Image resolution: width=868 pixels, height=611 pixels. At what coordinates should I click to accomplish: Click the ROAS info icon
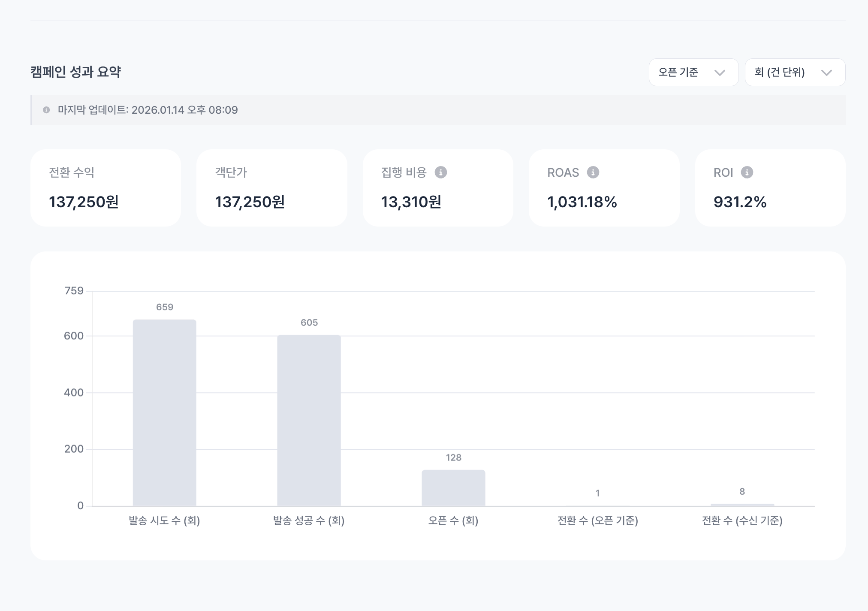[593, 172]
